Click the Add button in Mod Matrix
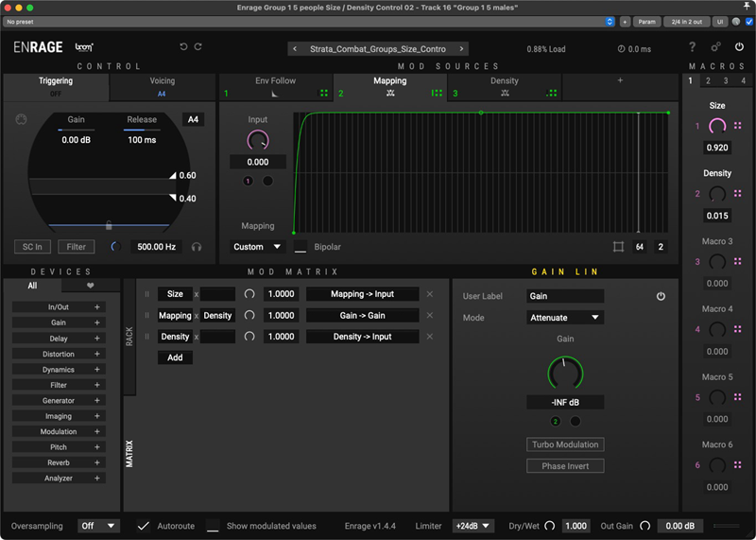This screenshot has width=756, height=540. [x=175, y=357]
